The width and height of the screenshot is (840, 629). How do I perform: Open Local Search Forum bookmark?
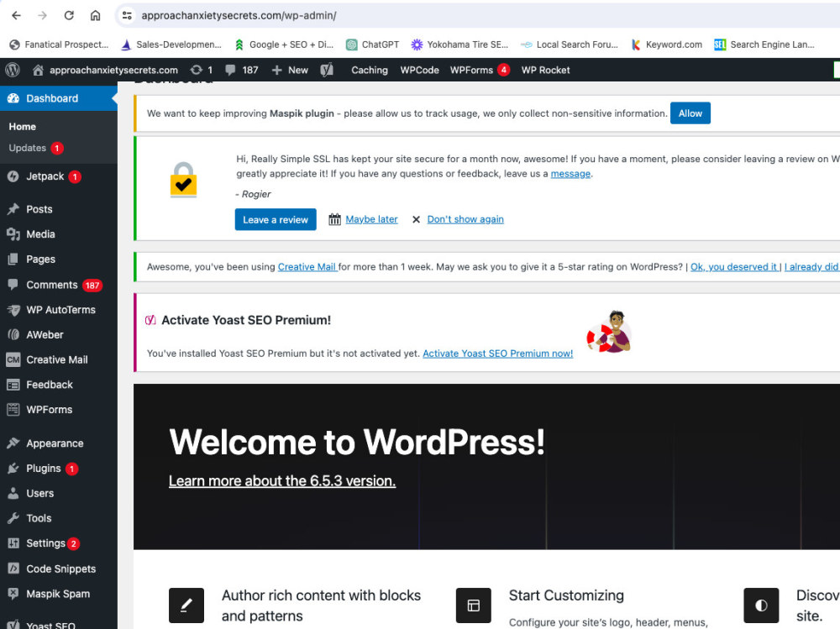click(x=570, y=45)
